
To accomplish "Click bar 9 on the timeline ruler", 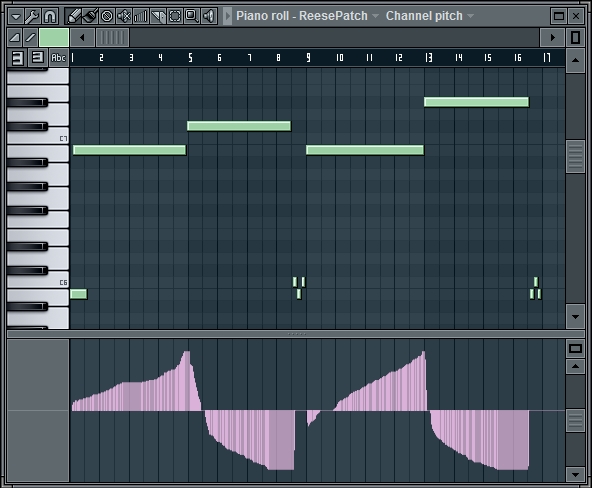I will [x=308, y=57].
